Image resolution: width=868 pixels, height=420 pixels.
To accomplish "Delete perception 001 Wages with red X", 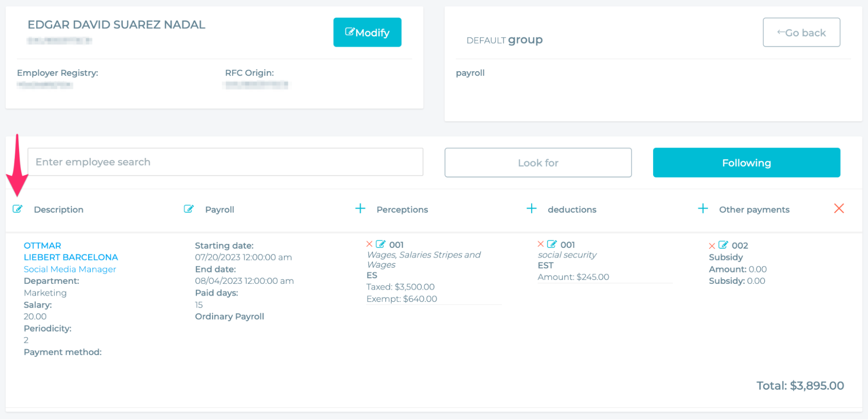I will point(370,244).
